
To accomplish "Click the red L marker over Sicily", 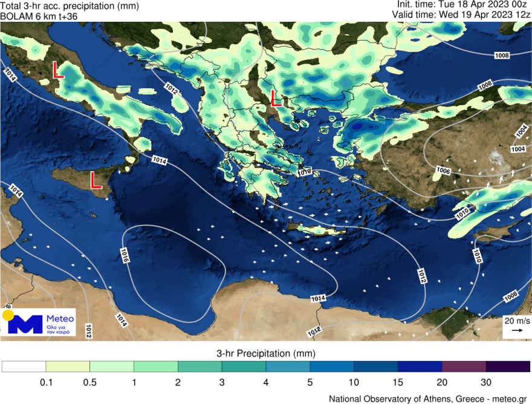I will (x=95, y=180).
